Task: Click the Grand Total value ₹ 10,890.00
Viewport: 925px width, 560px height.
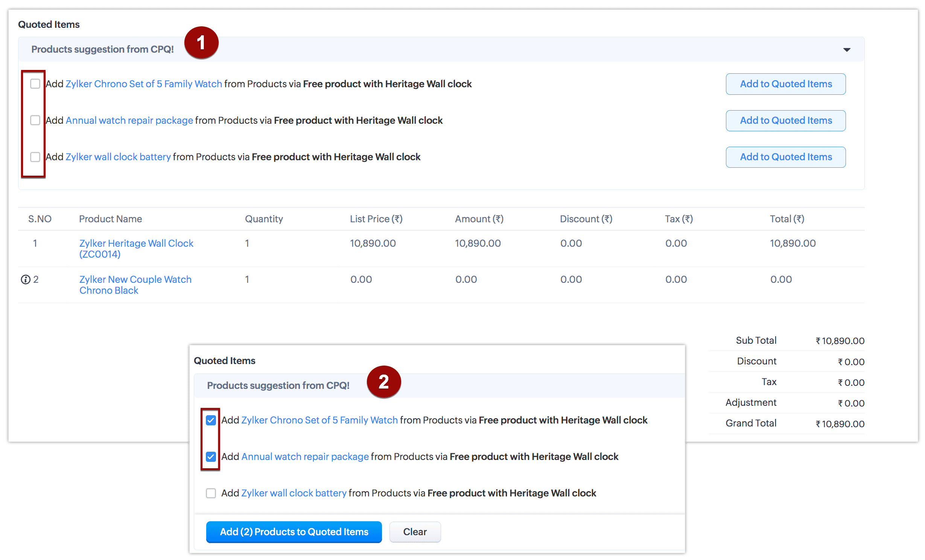Action: [840, 424]
